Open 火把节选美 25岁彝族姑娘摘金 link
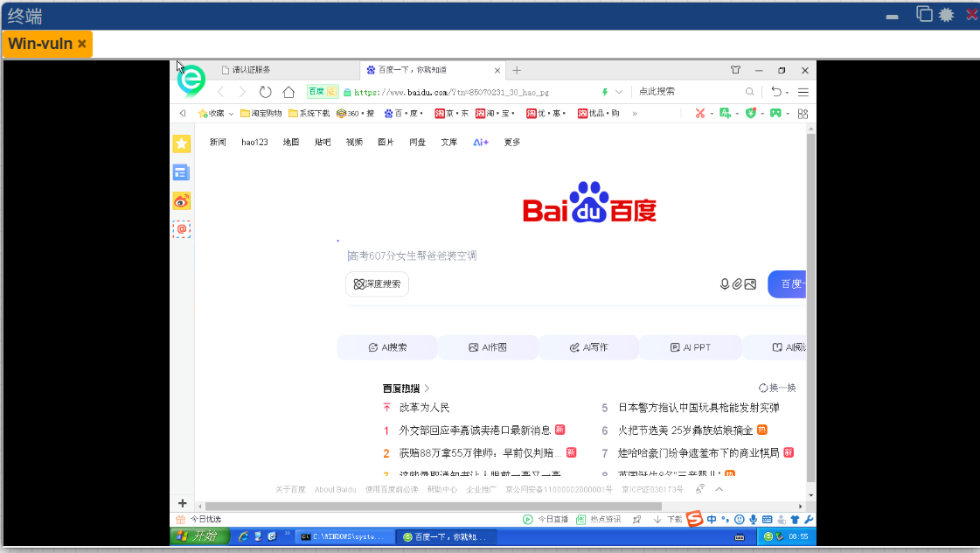The height and width of the screenshot is (553, 980). [685, 430]
